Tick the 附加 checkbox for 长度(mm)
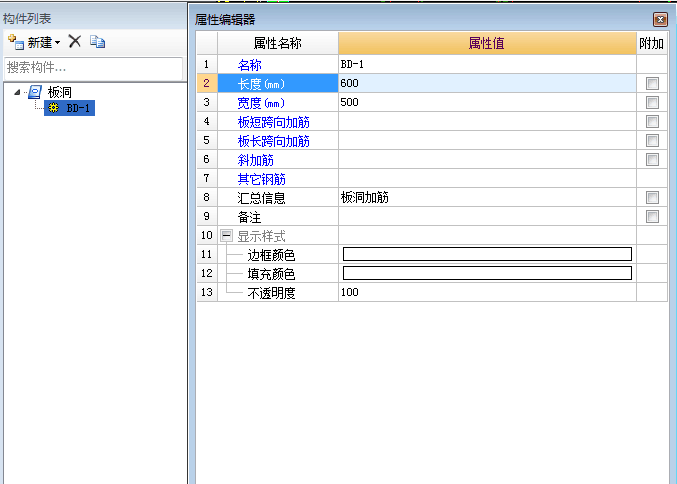 click(x=652, y=83)
